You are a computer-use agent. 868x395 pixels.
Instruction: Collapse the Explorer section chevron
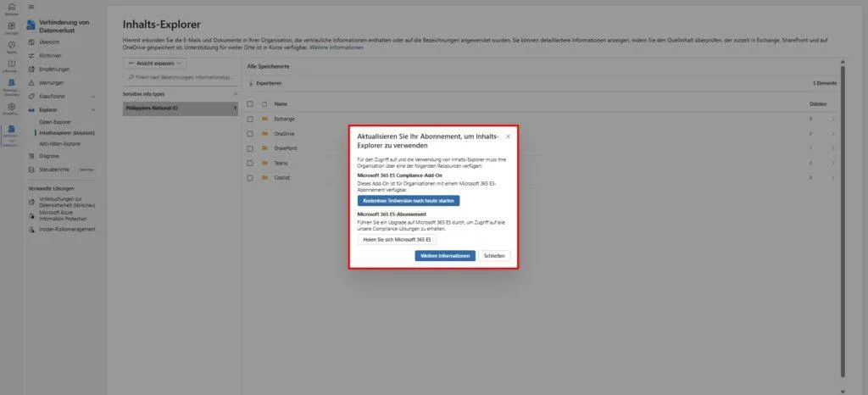pos(92,110)
